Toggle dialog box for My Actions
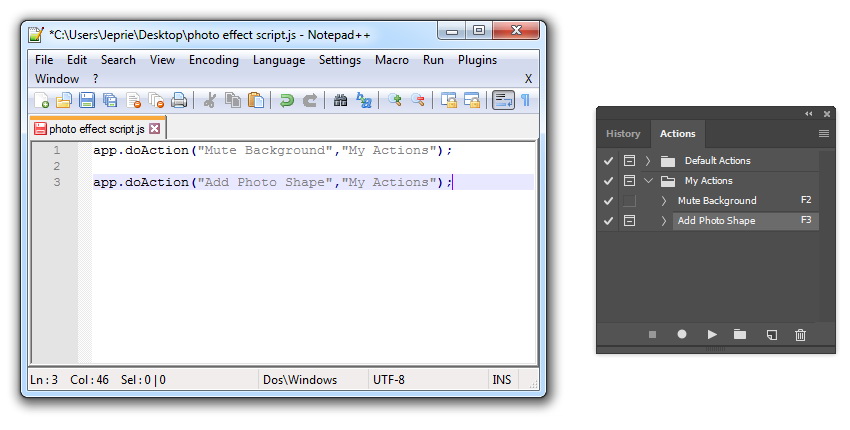This screenshot has width=850, height=430. [629, 181]
